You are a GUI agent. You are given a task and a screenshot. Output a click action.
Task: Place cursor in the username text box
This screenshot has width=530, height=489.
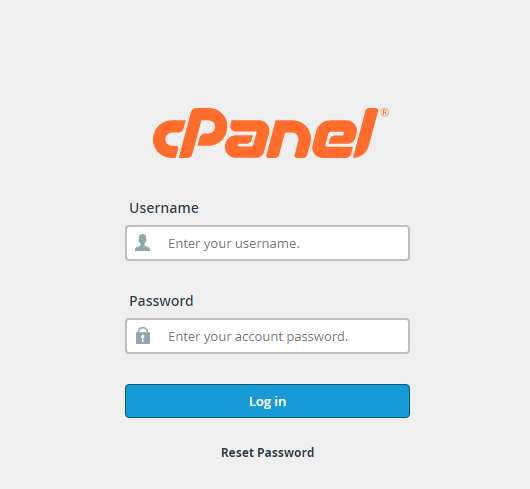click(267, 243)
